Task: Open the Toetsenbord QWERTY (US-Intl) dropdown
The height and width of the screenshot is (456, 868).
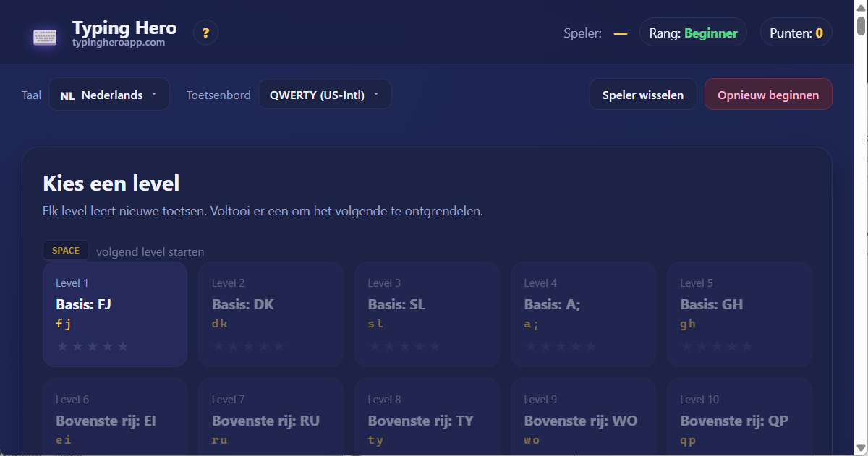Action: click(325, 95)
